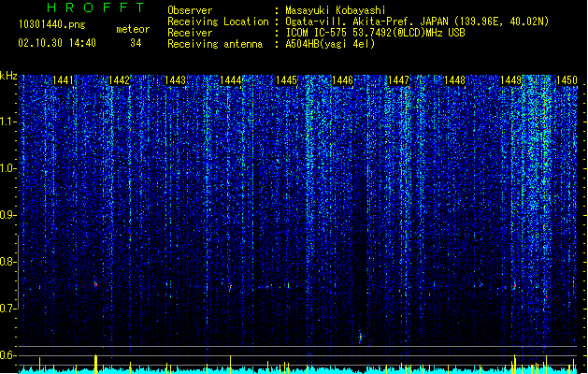588x374 pixels.
Task: Click the 0.9 kHz axis label
Action: click(x=8, y=215)
